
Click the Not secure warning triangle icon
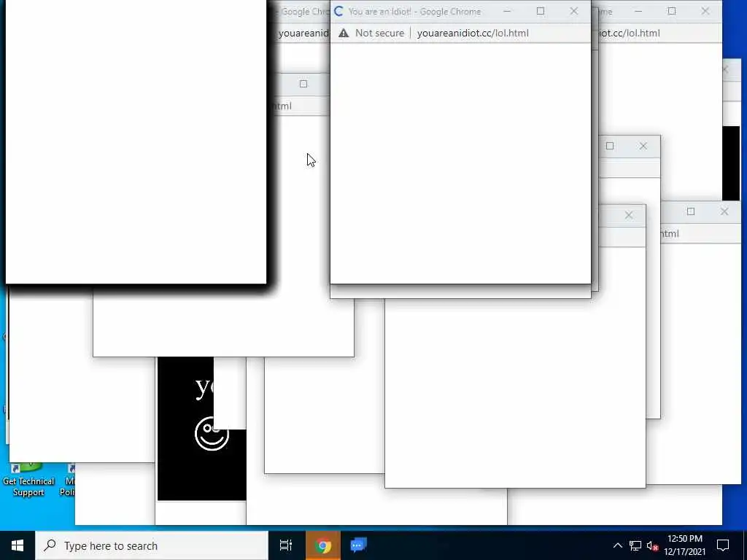point(343,33)
